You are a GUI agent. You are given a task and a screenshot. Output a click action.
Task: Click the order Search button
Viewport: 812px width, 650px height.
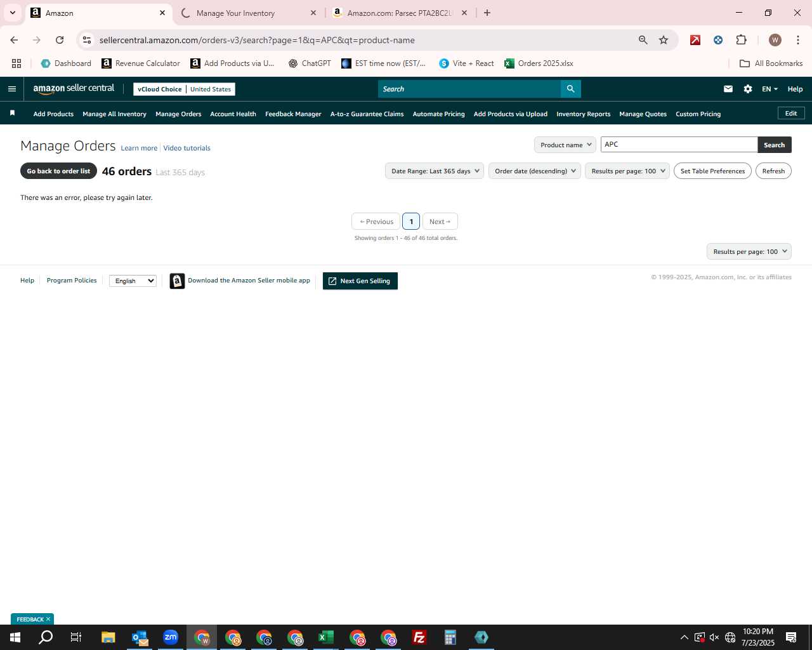pyautogui.click(x=774, y=145)
